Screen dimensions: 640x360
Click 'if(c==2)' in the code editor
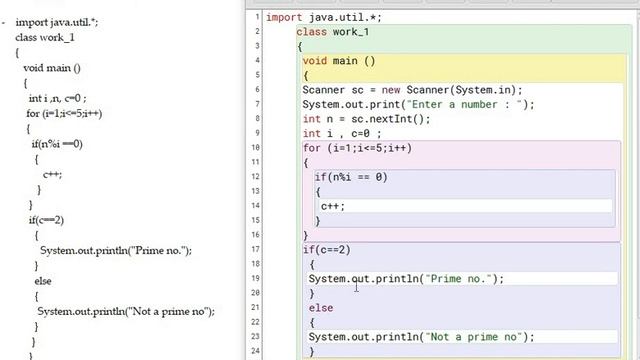coord(327,250)
